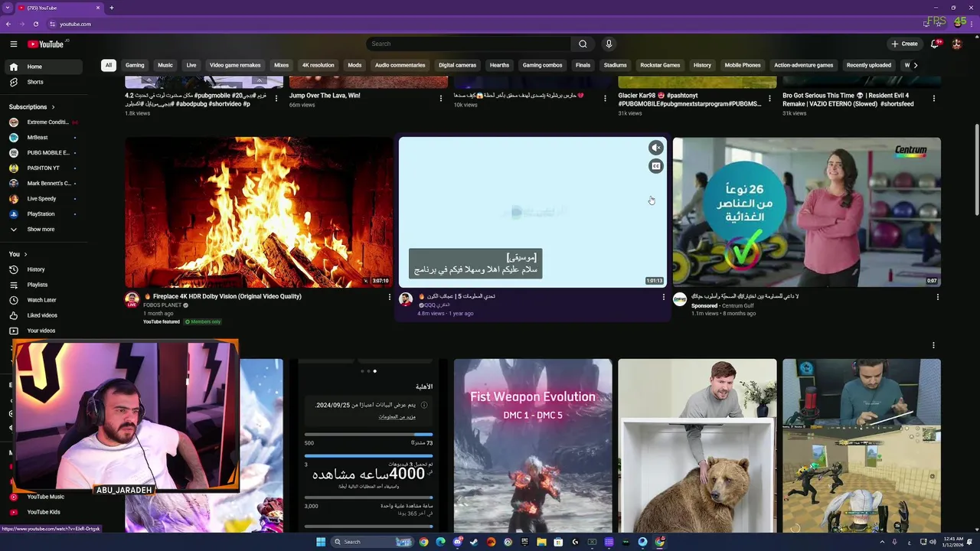Viewport: 980px width, 551px height.
Task: Toggle captions on the preview video
Action: pos(656,166)
